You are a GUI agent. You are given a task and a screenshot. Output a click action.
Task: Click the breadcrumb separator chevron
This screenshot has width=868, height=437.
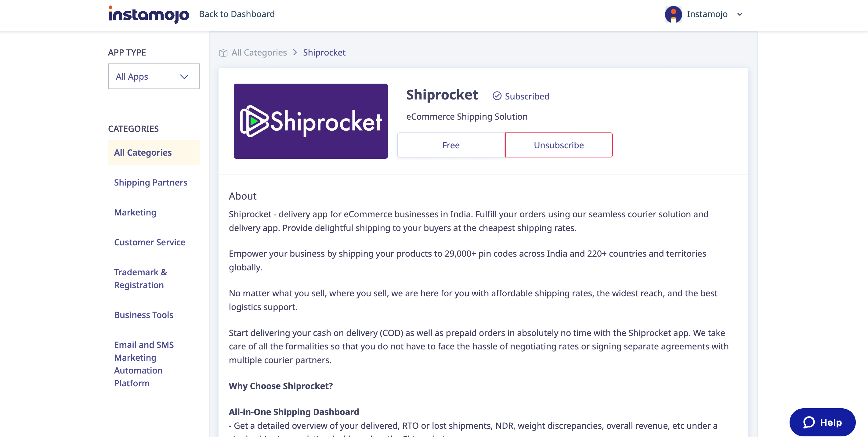295,52
